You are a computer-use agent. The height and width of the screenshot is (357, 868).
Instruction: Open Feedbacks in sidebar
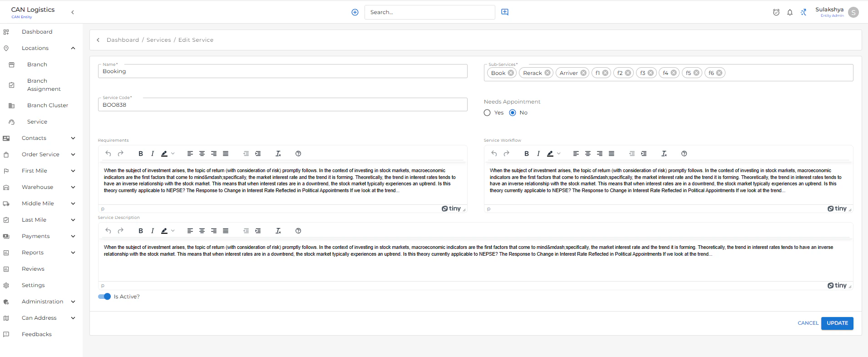click(x=37, y=334)
